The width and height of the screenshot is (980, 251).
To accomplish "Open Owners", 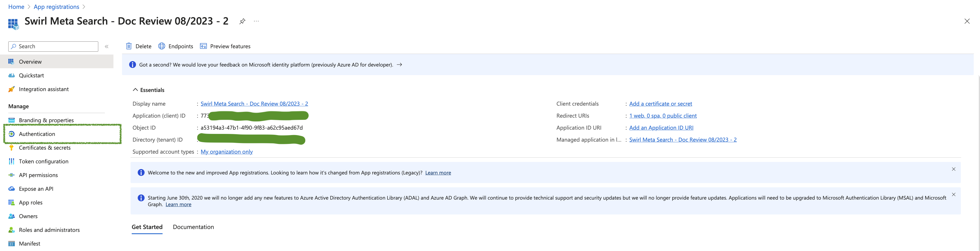I will pyautogui.click(x=28, y=216).
